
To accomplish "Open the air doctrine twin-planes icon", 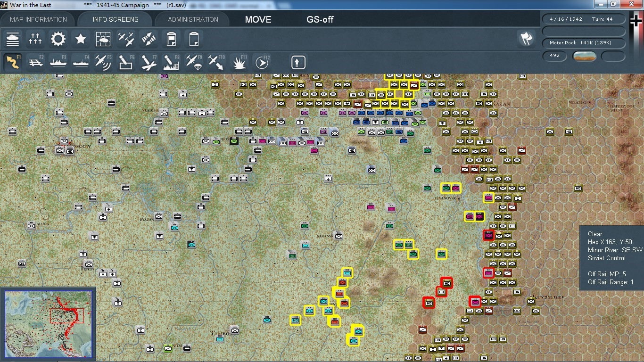I will tap(126, 39).
